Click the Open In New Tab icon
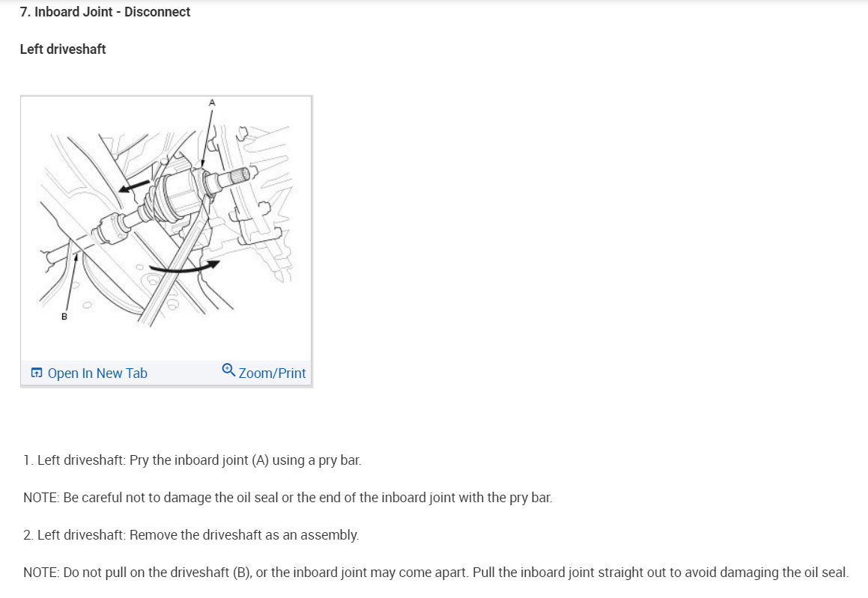The image size is (868, 598). 37,373
